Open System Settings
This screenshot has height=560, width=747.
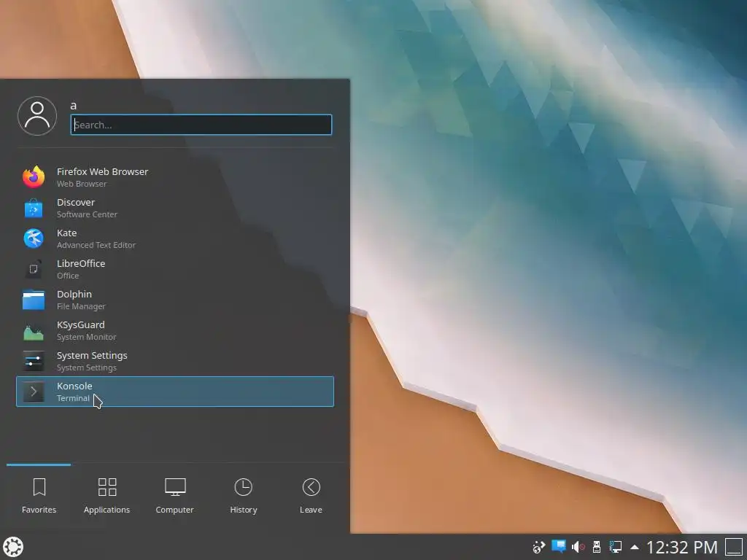175,361
